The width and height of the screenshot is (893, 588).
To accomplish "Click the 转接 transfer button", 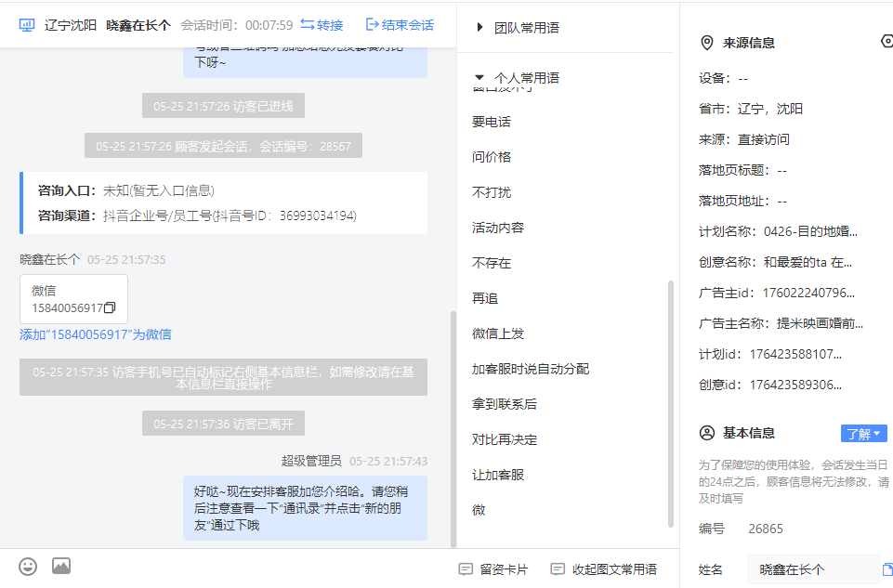I will (x=322, y=25).
